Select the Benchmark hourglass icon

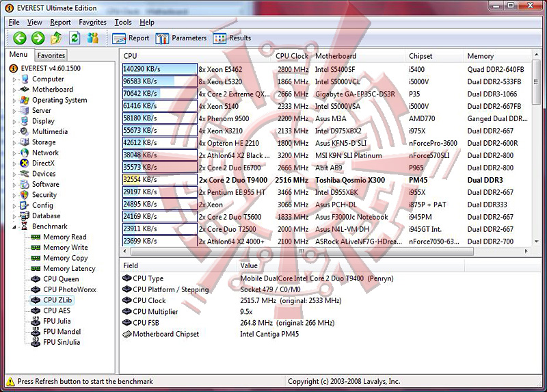(25, 226)
